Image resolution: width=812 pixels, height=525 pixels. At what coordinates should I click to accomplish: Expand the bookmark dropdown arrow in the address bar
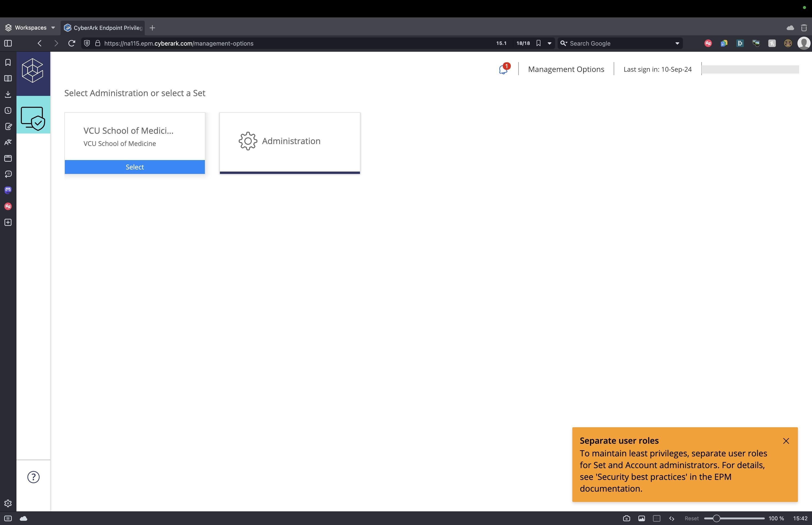coord(549,43)
